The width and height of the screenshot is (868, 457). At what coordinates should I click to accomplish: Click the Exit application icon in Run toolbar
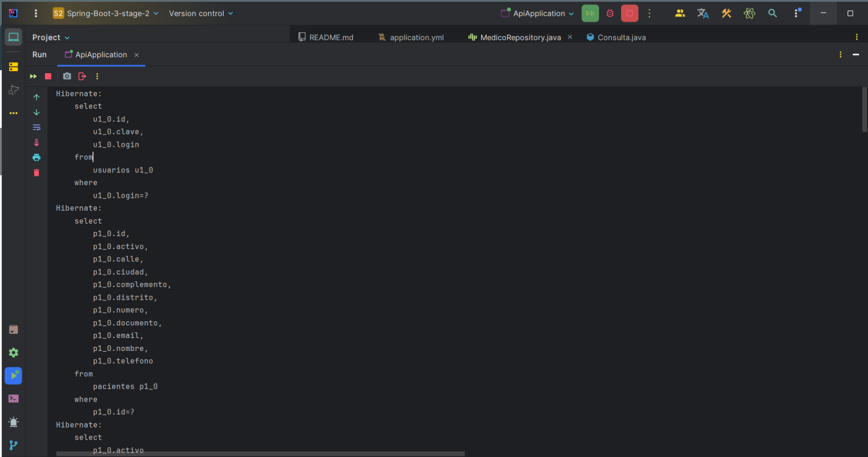[82, 76]
